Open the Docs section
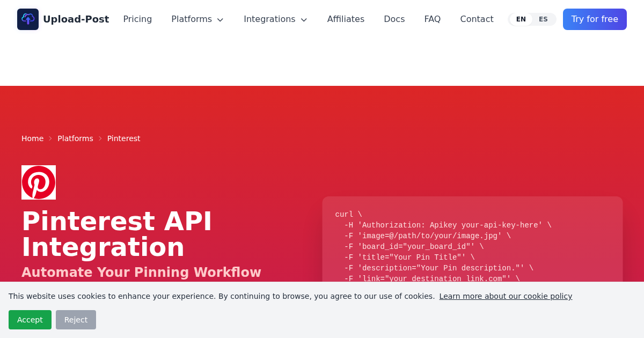The image size is (644, 338). (394, 19)
